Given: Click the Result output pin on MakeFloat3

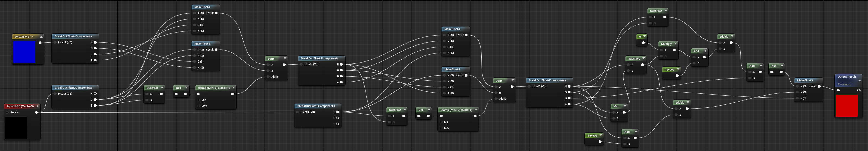Looking at the screenshot, I should [819, 86].
